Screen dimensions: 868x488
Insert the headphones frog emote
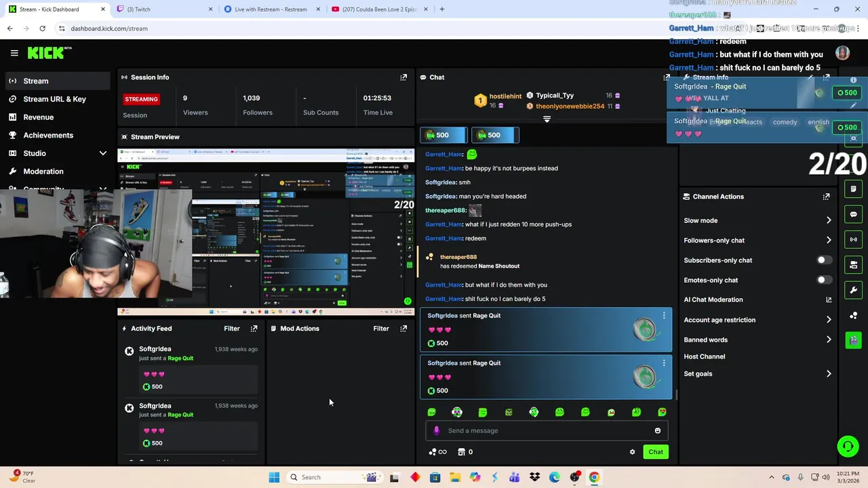pyautogui.click(x=534, y=412)
